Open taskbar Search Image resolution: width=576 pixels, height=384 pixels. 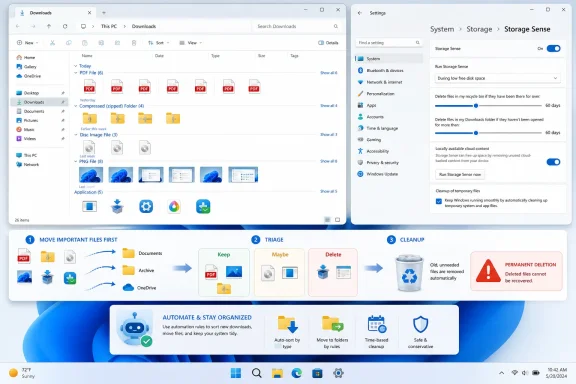257,373
